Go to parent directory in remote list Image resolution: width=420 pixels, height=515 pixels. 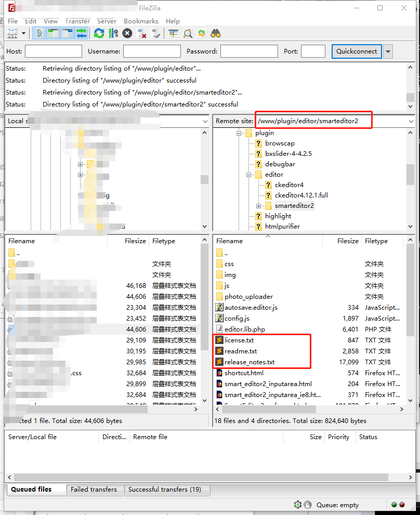(x=222, y=253)
